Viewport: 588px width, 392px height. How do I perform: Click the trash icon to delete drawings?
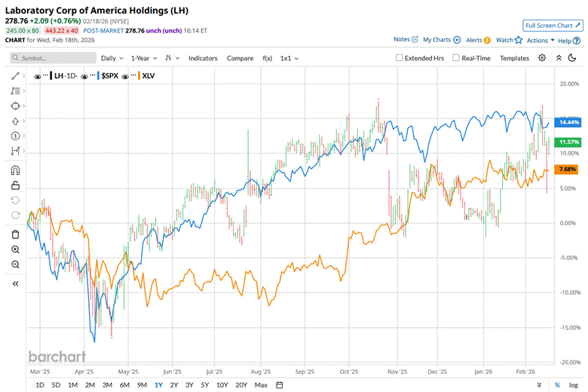pyautogui.click(x=15, y=234)
